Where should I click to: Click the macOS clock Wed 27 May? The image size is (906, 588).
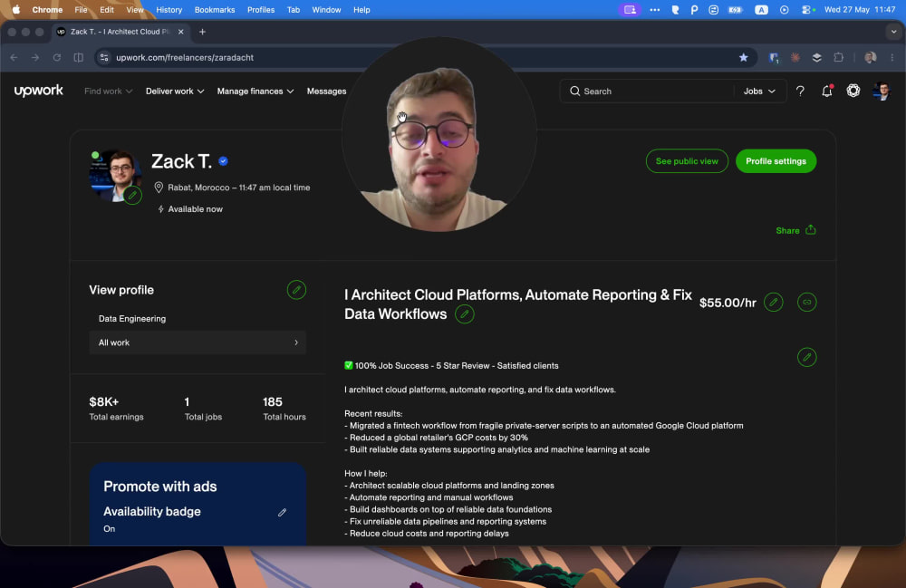point(860,10)
